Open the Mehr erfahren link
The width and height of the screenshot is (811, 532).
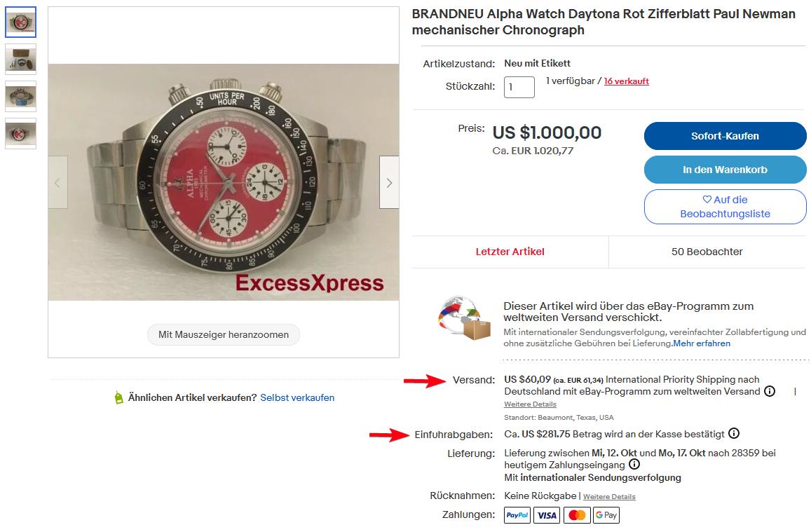point(702,343)
